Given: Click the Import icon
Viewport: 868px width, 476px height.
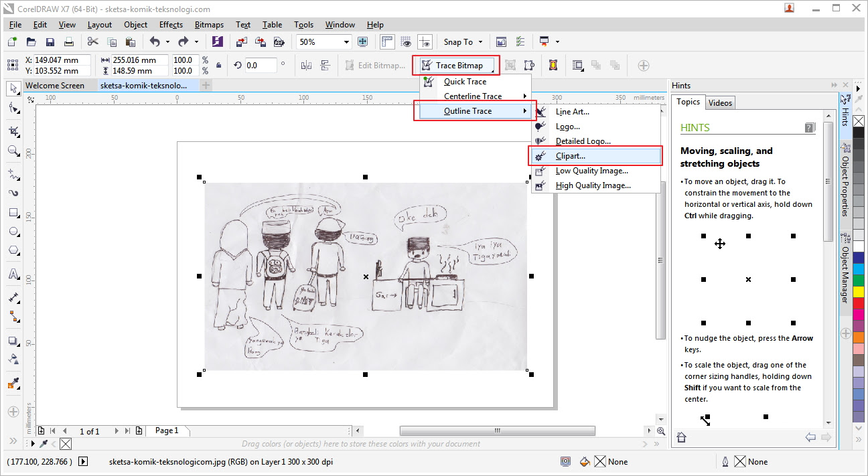Looking at the screenshot, I should tap(242, 42).
